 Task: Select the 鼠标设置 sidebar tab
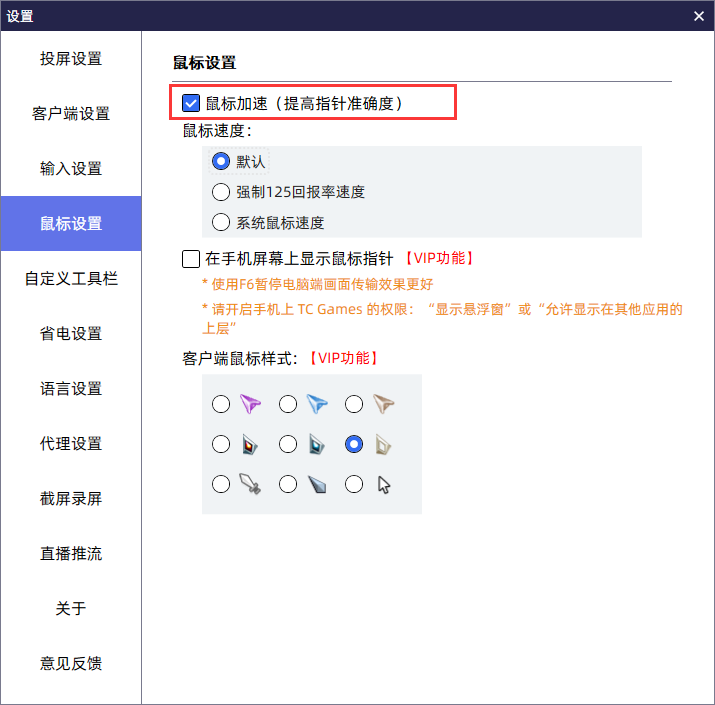(x=71, y=223)
